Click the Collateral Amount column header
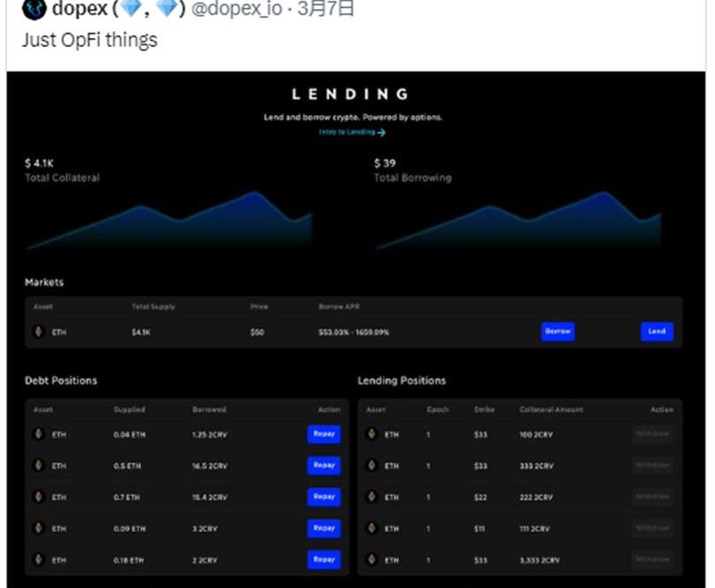Viewport: 715px width, 588px height. click(x=551, y=409)
